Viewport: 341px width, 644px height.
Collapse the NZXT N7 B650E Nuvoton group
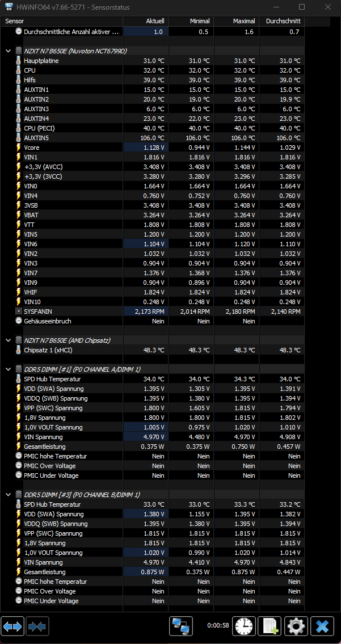(8, 51)
